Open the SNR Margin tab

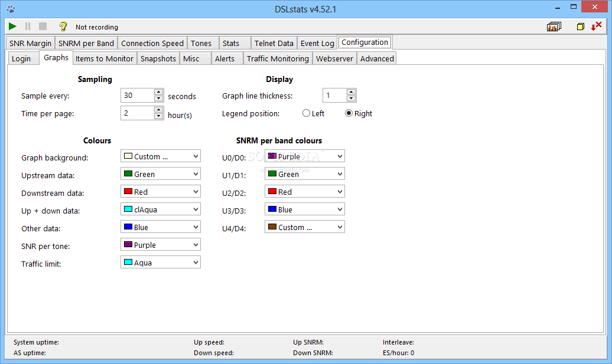click(x=31, y=43)
